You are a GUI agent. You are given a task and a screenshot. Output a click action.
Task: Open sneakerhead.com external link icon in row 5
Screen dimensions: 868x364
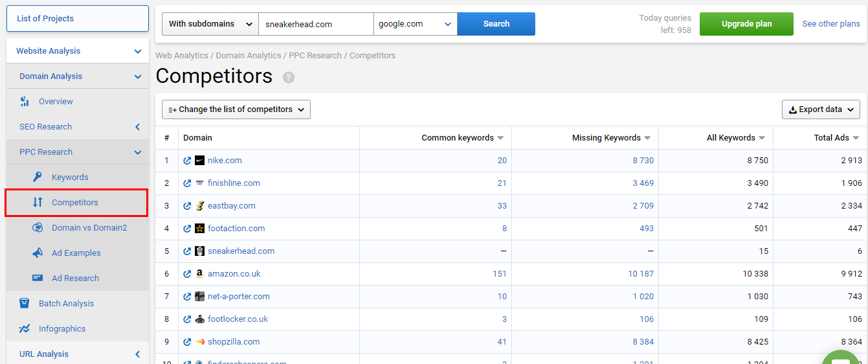coord(187,251)
